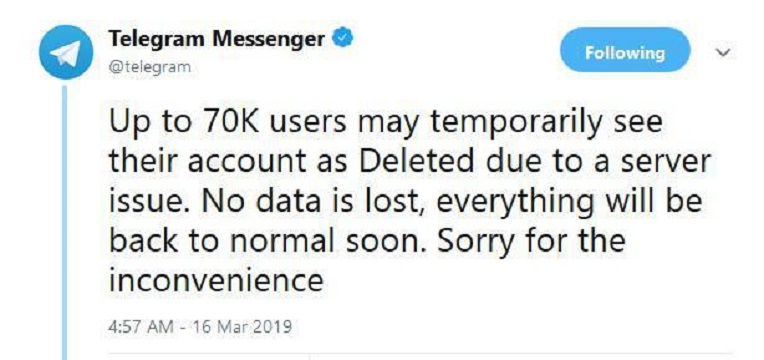Click the word inconvenience in tweet
This screenshot has width=764, height=360.
(216, 281)
